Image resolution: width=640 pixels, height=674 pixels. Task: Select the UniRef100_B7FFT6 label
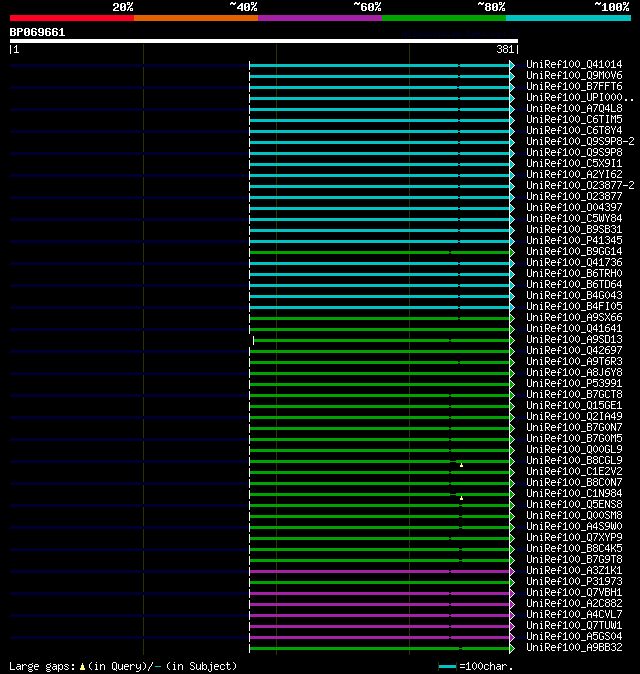(574, 86)
